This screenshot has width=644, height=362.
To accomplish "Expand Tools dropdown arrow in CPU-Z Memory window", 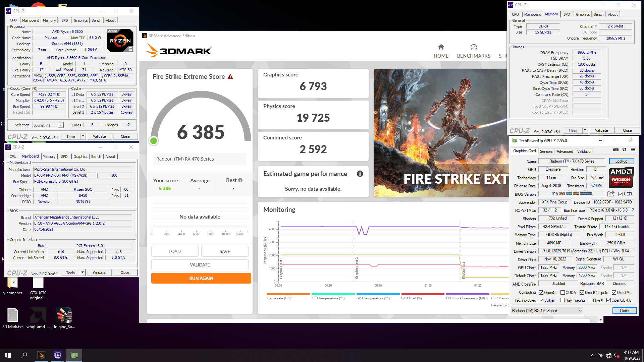I will [585, 130].
